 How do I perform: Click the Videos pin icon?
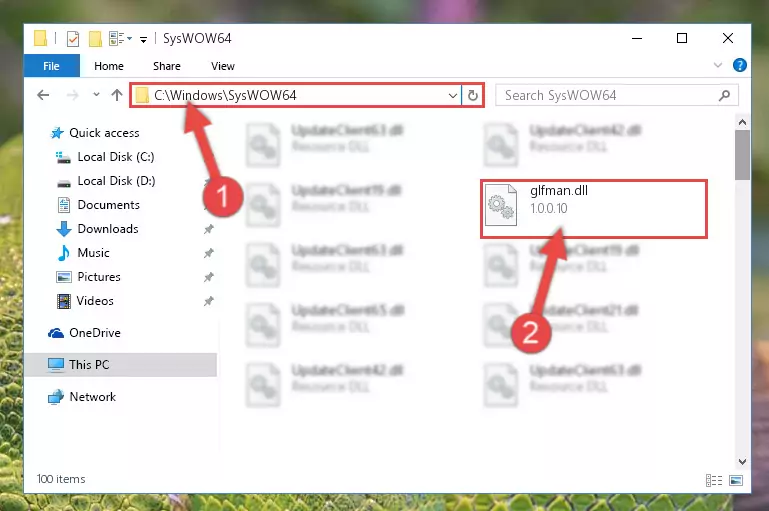click(209, 301)
